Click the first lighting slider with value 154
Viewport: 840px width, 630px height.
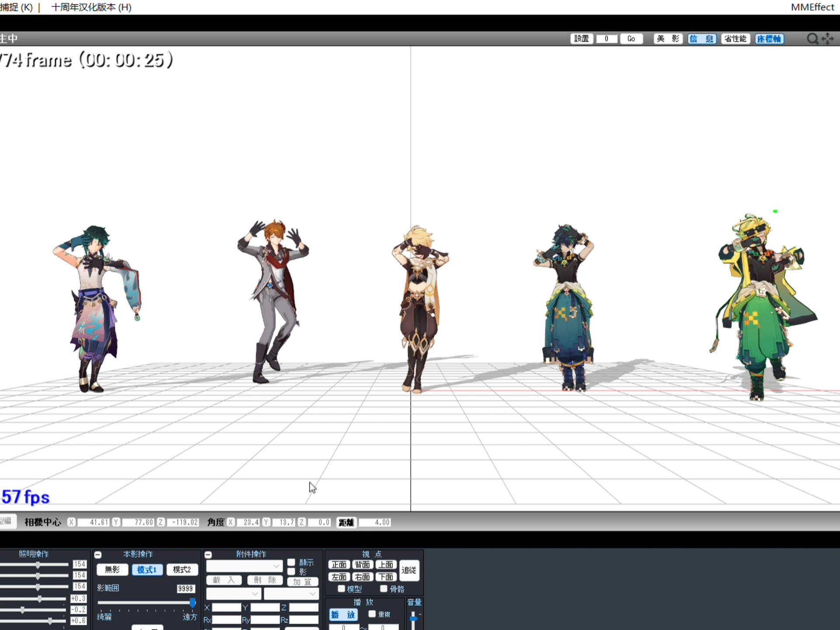tap(38, 564)
